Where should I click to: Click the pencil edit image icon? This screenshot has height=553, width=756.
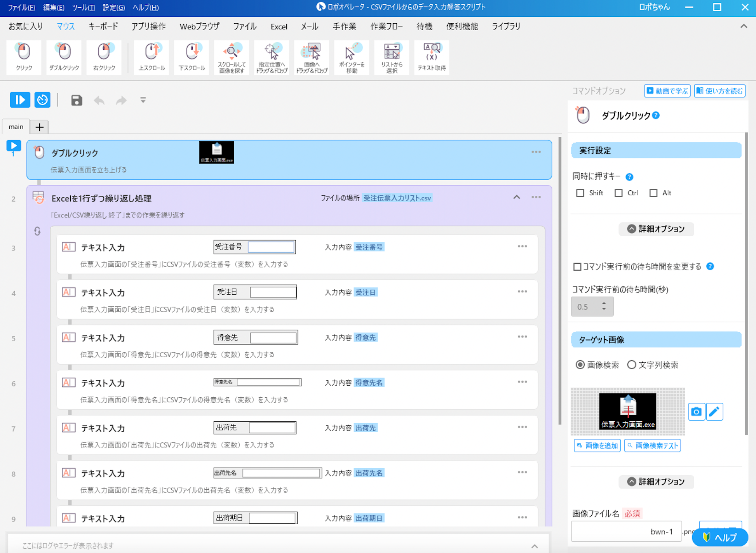tap(714, 412)
